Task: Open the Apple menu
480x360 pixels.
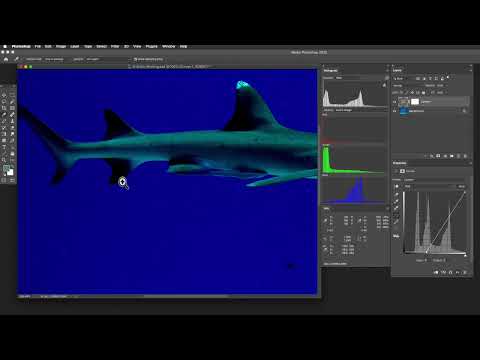Action: (5, 46)
